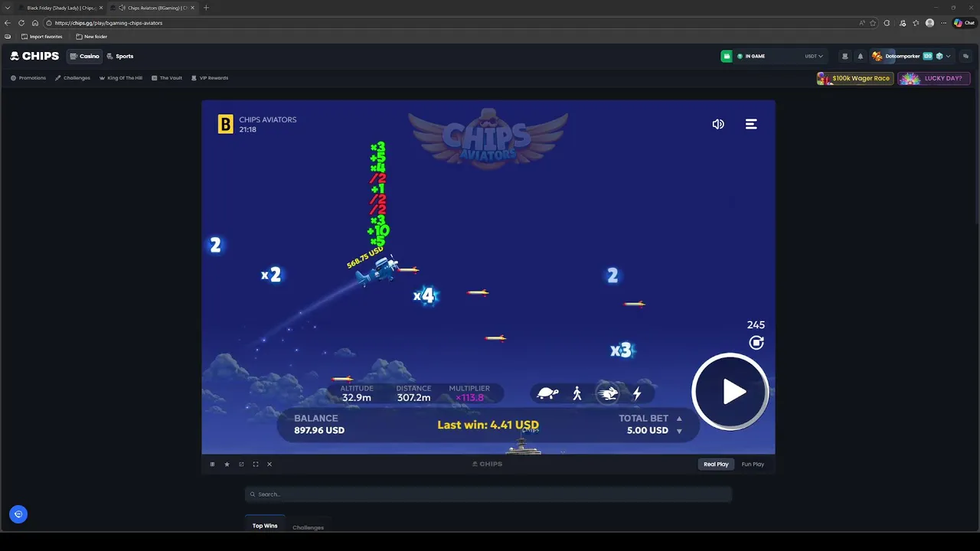
Task: Click the search games field
Action: [488, 494]
